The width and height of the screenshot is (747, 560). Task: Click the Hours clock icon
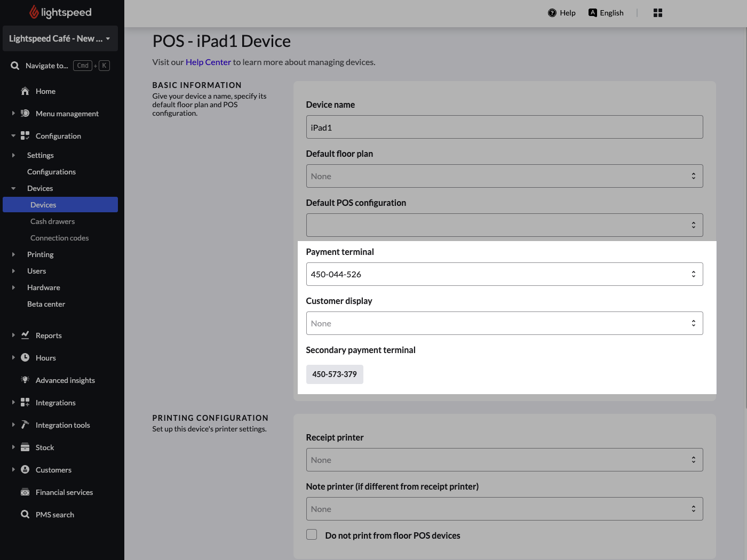(x=25, y=357)
